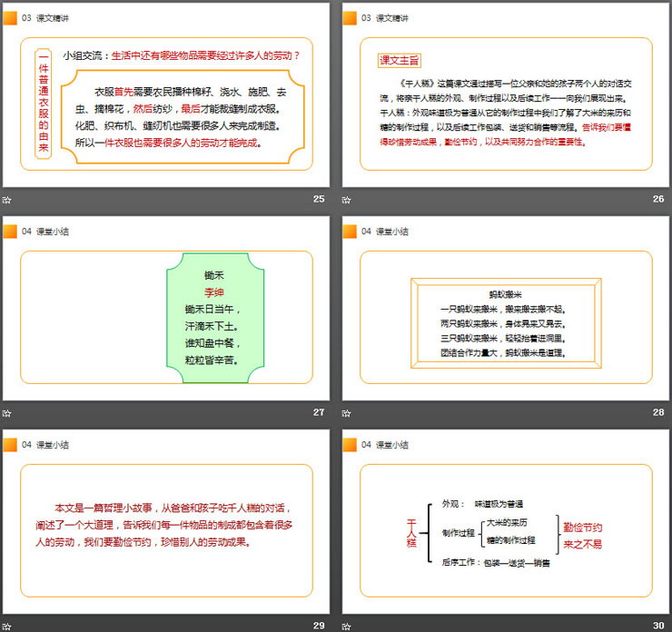Click the orange square icon on slide 28 header
The width and height of the screenshot is (672, 632).
point(351,232)
